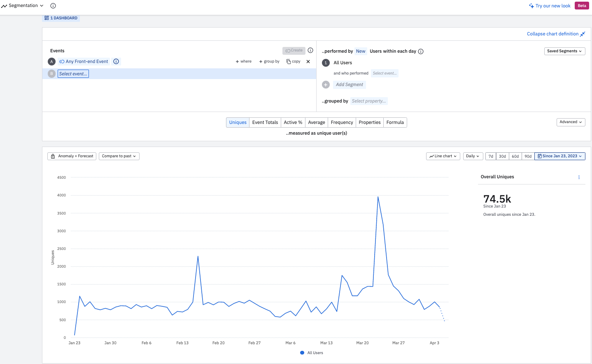Click the info icon next to Segmentation
This screenshot has height=364, width=592.
53,6
